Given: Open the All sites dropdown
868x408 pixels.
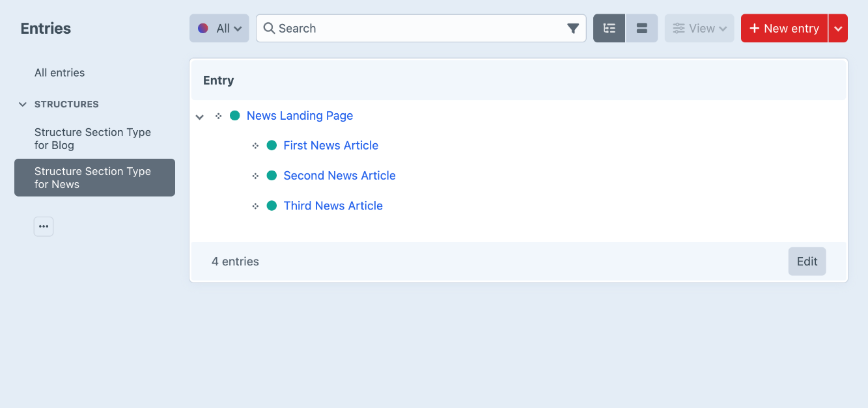Looking at the screenshot, I should (219, 29).
